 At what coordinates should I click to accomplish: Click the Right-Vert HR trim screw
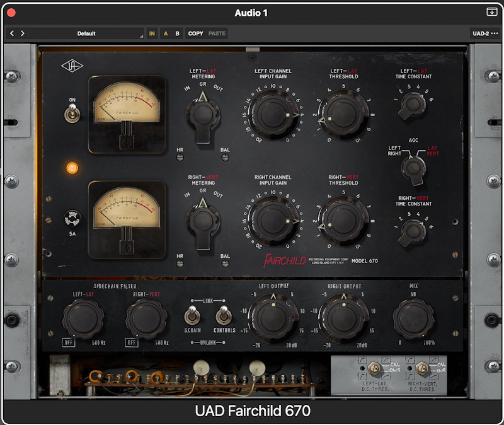[180, 264]
